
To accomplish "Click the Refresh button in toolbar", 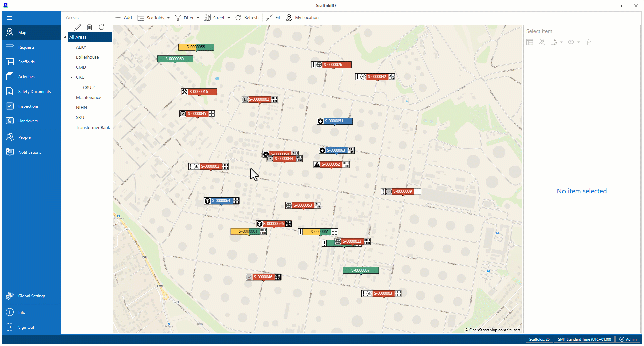I will [247, 18].
